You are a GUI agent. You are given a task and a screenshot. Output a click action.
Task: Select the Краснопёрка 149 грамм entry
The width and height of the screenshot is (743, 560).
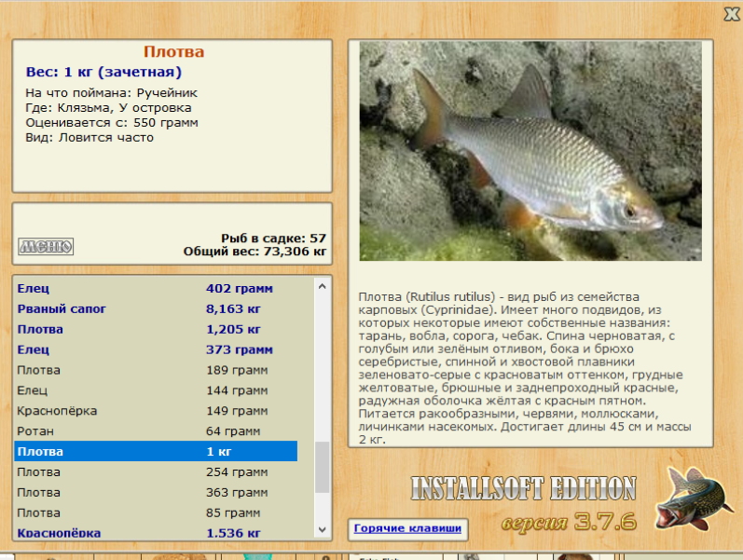pos(156,410)
